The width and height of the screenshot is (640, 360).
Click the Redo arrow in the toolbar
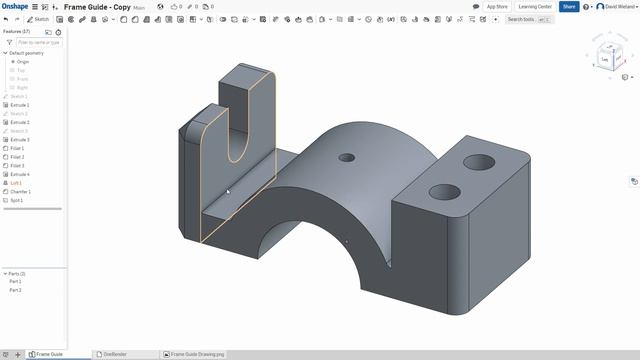pos(17,19)
